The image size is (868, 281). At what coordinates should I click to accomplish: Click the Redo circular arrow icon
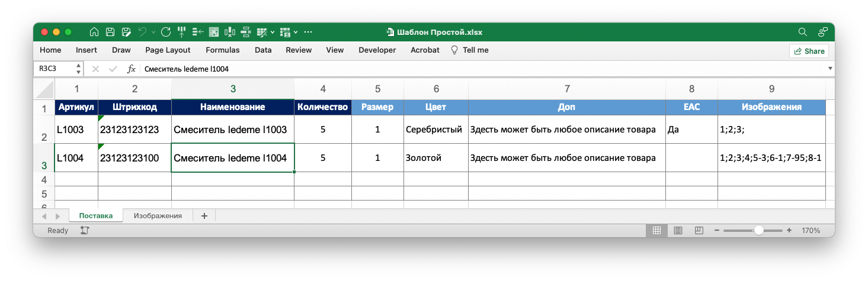click(x=166, y=32)
